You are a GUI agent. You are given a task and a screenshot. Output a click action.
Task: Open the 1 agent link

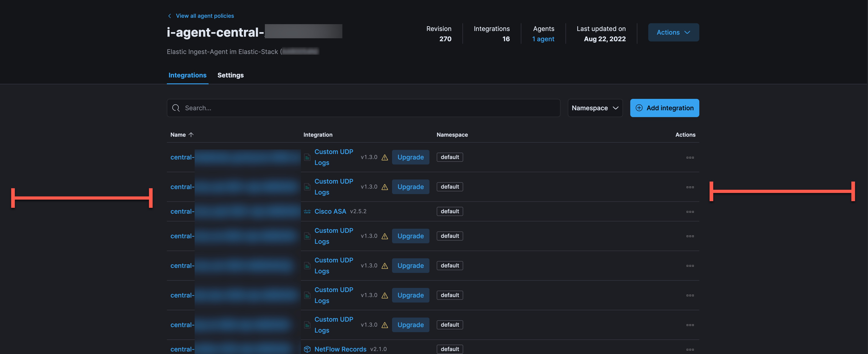pos(543,39)
